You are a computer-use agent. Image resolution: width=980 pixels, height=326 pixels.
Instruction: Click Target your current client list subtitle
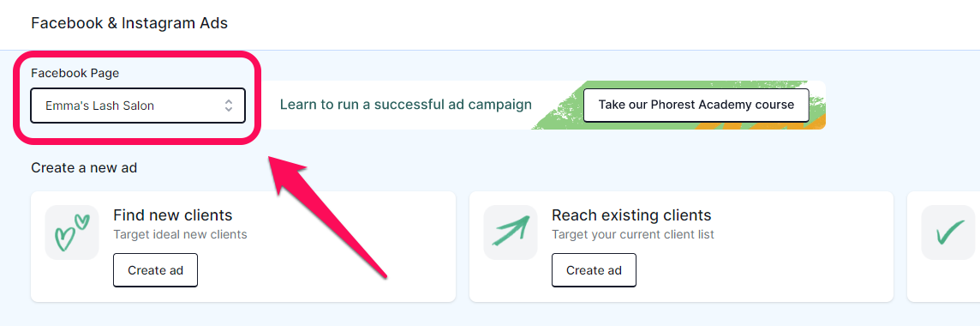(632, 235)
